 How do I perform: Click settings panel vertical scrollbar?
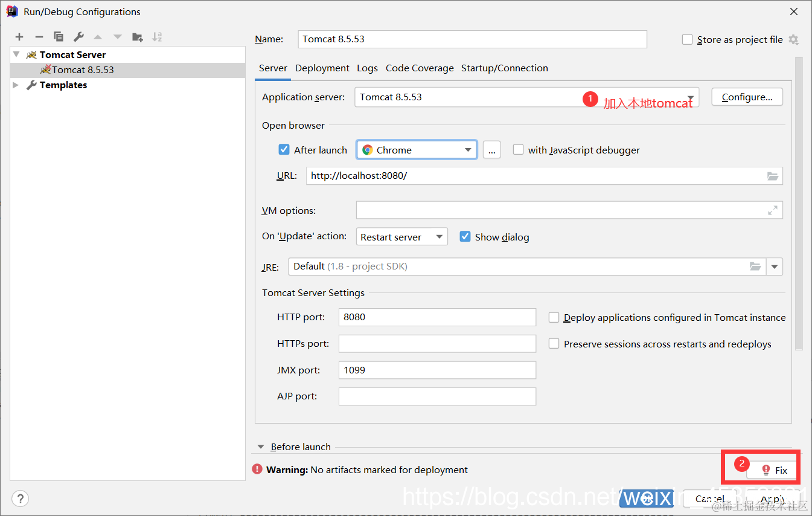pyautogui.click(x=799, y=203)
